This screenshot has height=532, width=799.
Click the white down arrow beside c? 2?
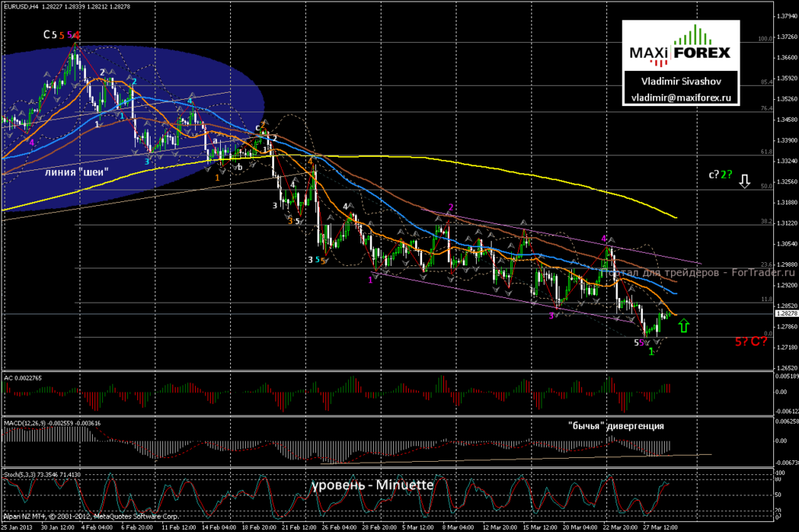744,182
